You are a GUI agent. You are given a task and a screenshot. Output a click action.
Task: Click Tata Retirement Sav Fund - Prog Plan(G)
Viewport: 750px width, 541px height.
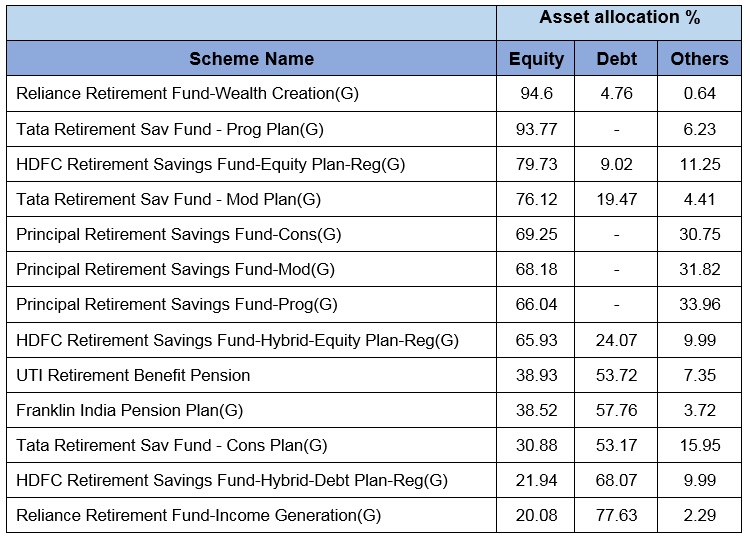click(x=170, y=129)
